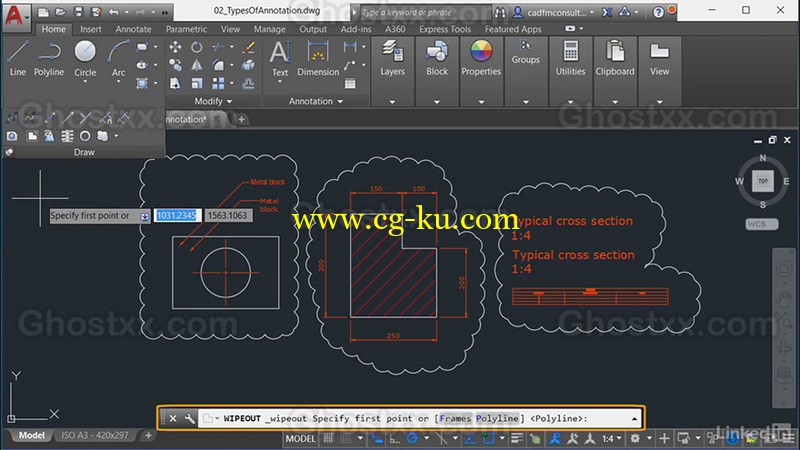Click the Leader tool icon
800x450 pixels.
point(350,65)
